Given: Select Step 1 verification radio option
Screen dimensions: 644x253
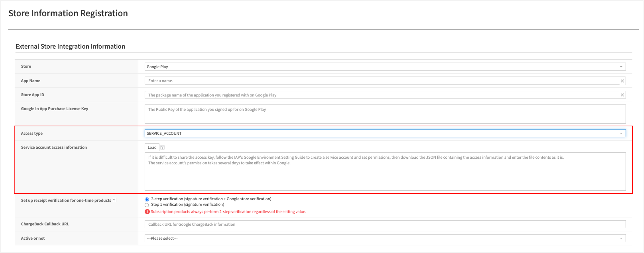Looking at the screenshot, I should pos(147,205).
